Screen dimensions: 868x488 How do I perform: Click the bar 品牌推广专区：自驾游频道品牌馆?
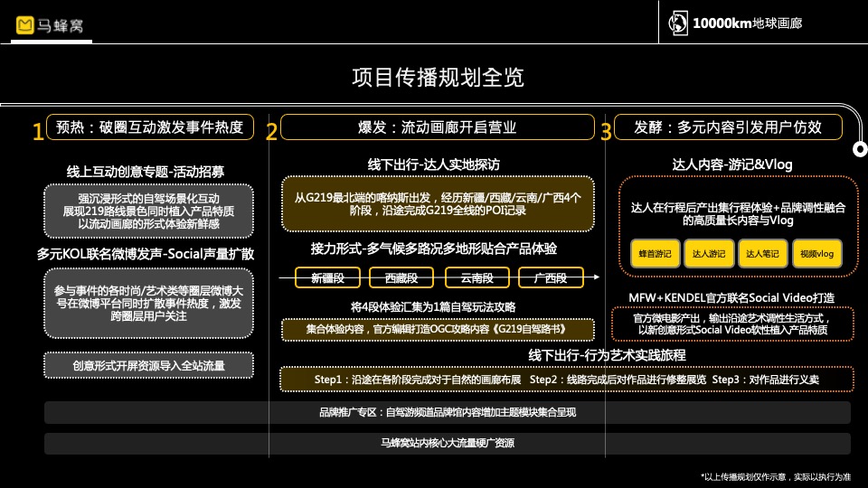point(448,412)
